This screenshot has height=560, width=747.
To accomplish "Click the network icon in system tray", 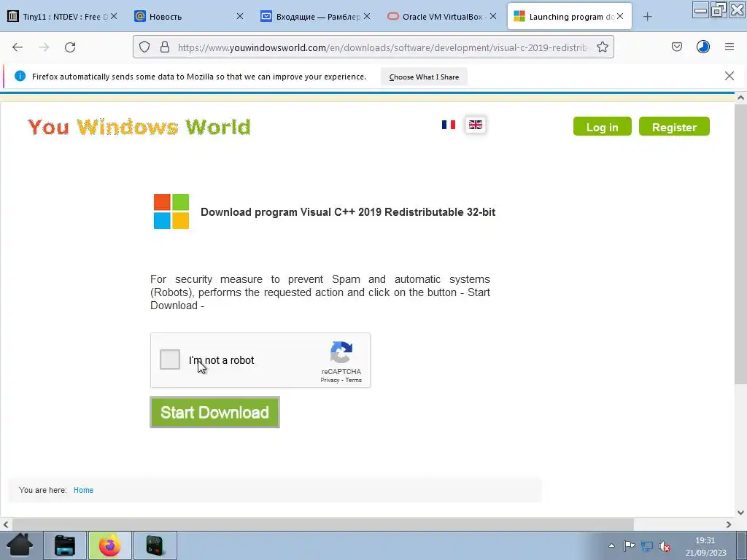I will pyautogui.click(x=646, y=546).
